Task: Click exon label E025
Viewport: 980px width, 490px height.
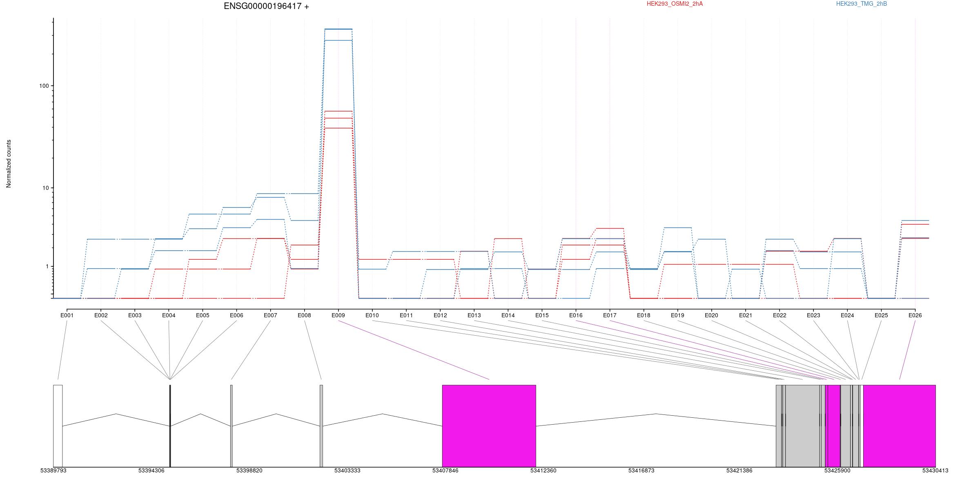Action: click(881, 315)
